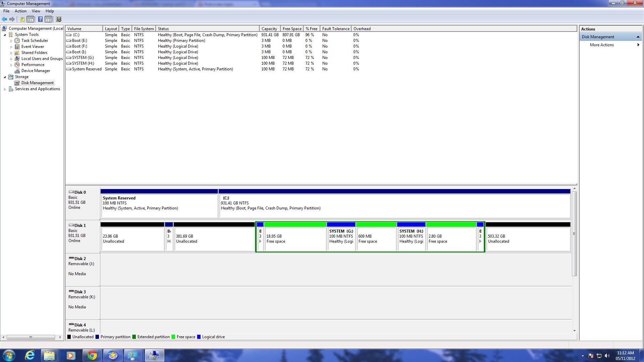Click the drive icon for Boot (E:)
644x362 pixels.
coord(69,41)
